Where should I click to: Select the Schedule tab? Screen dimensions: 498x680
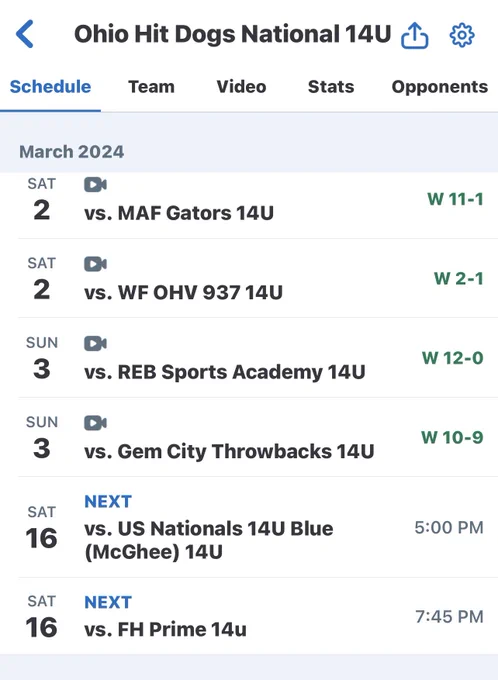(x=50, y=87)
